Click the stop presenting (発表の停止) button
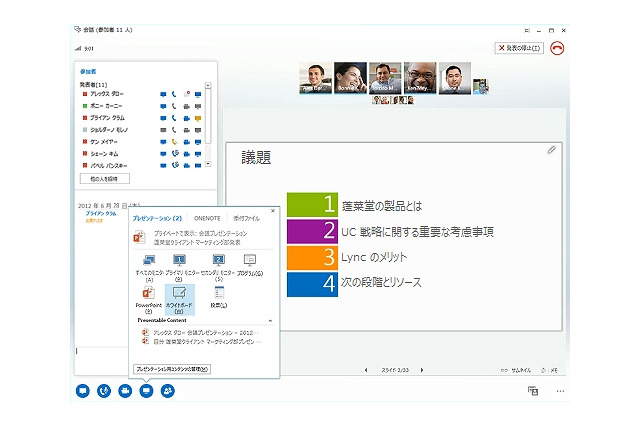Screen dimensions: 640x426 tap(519, 48)
